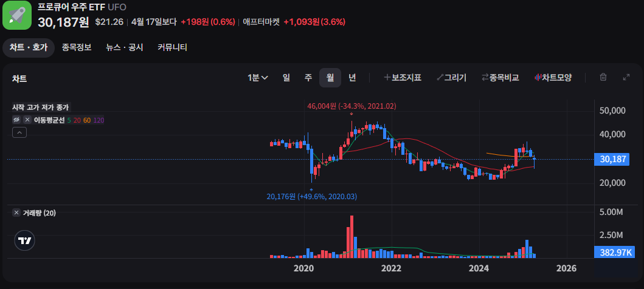Image resolution: width=644 pixels, height=289 pixels.
Task: Collapse the indicator legend chevron
Action: pos(19,132)
